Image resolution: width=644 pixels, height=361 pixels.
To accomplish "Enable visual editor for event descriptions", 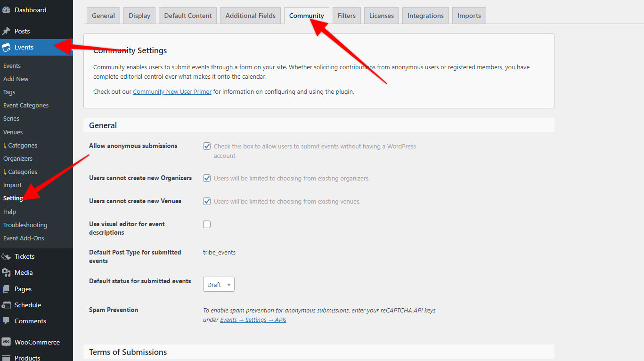I will tap(207, 224).
